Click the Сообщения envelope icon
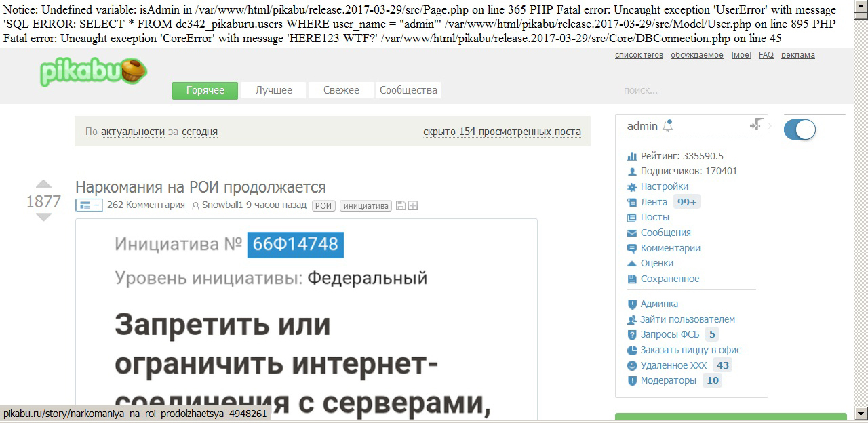This screenshot has width=868, height=423. pos(632,233)
